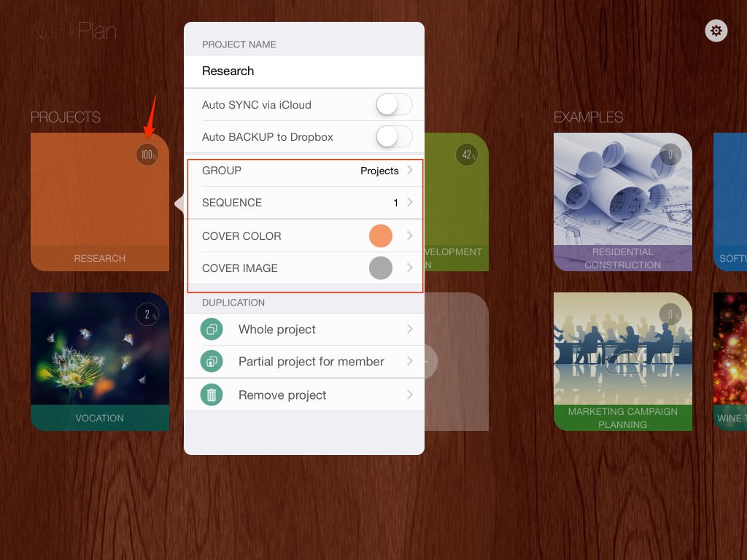This screenshot has height=560, width=747.
Task: Click the trash icon for Remove project
Action: (x=212, y=395)
